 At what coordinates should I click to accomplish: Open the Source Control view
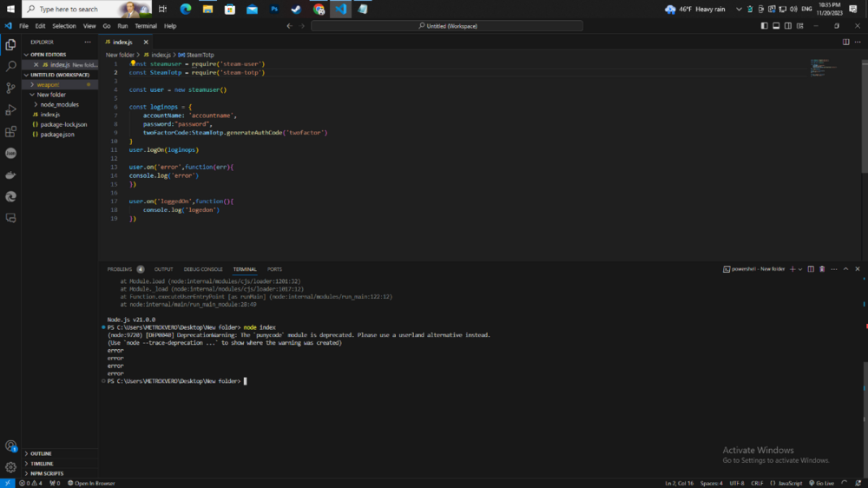[10, 88]
